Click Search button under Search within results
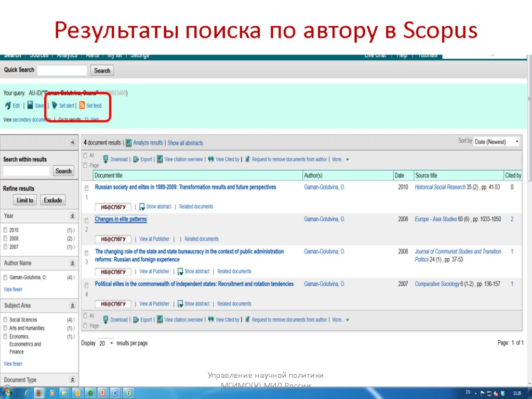The height and width of the screenshot is (399, 532). pos(63,170)
